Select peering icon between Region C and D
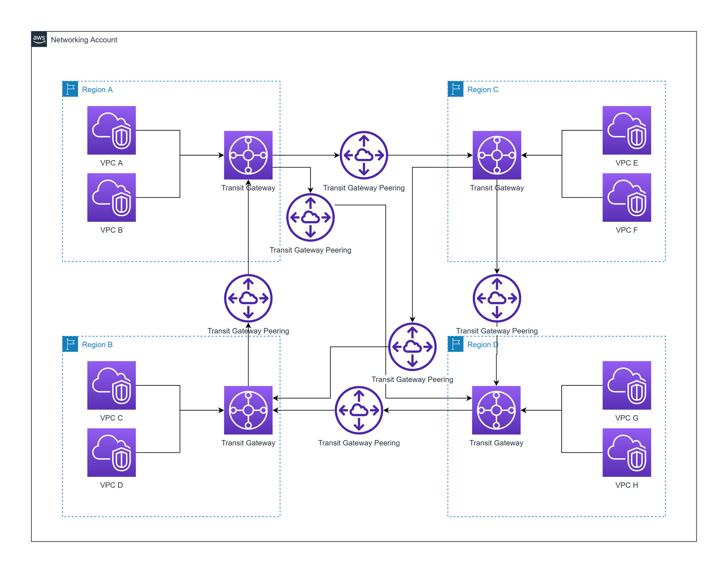This screenshot has width=728, height=573. [x=497, y=298]
